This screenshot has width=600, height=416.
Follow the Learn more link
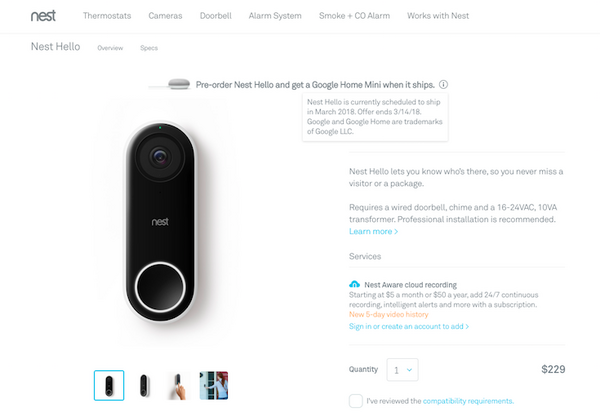coord(373,232)
